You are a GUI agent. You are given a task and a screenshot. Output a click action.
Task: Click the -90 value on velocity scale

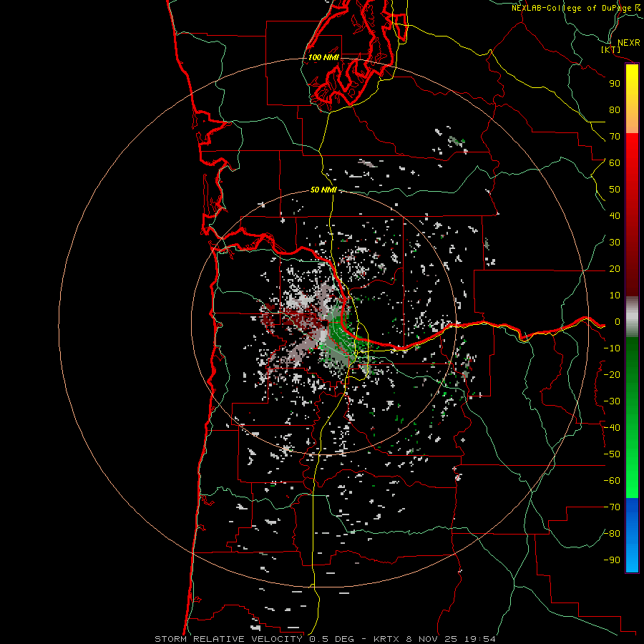pos(612,560)
